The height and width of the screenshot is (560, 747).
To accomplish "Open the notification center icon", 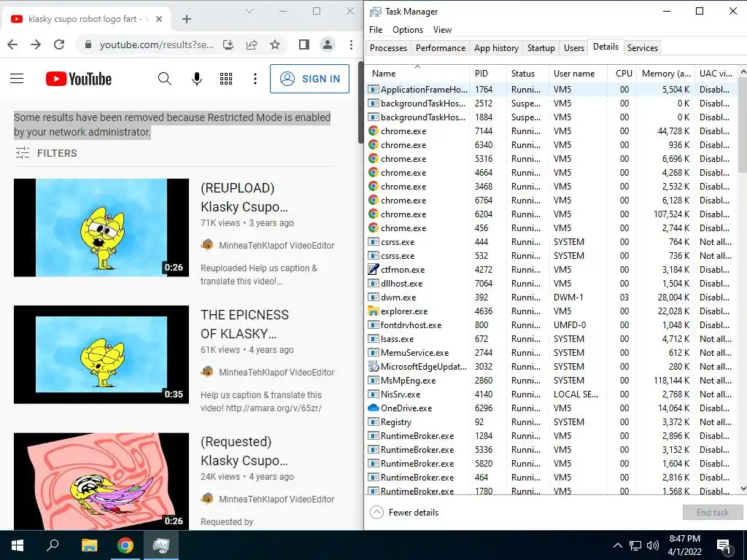I will [724, 546].
